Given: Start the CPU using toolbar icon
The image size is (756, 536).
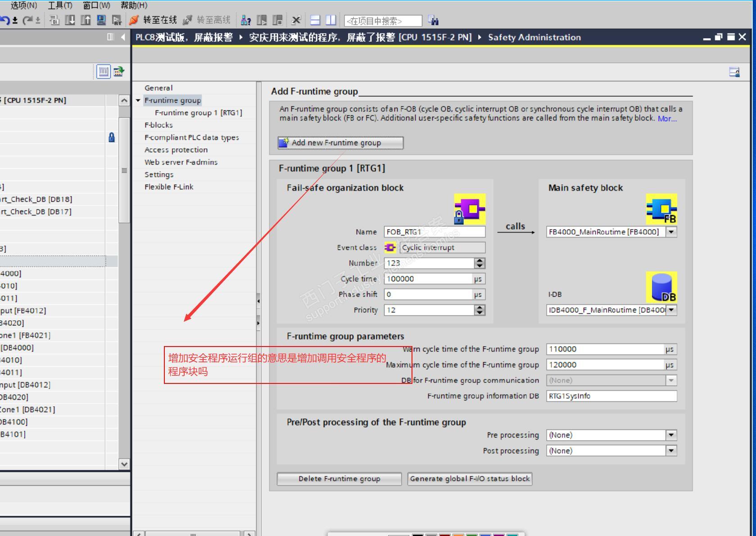Looking at the screenshot, I should point(262,20).
